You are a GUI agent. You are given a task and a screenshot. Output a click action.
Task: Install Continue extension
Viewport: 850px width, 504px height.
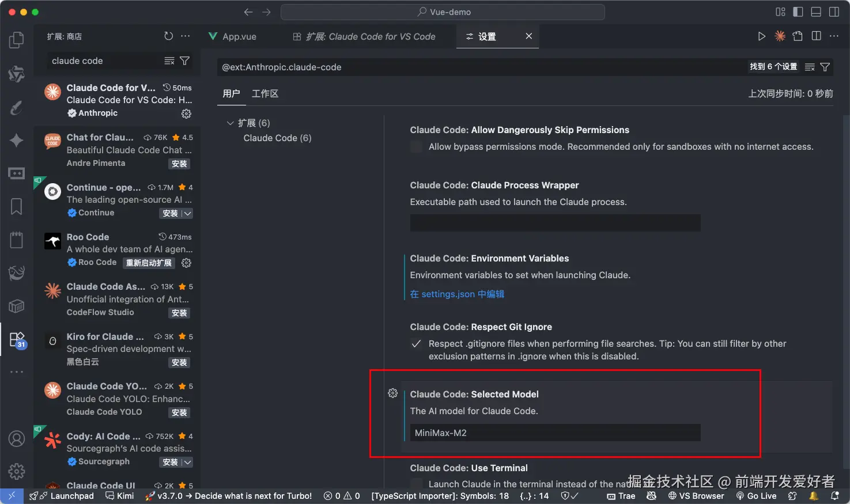click(170, 213)
